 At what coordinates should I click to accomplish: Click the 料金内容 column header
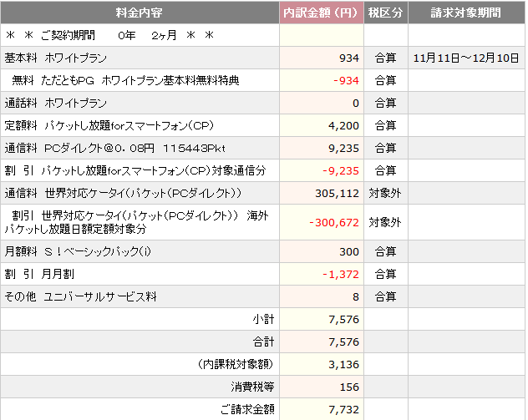coord(140,13)
